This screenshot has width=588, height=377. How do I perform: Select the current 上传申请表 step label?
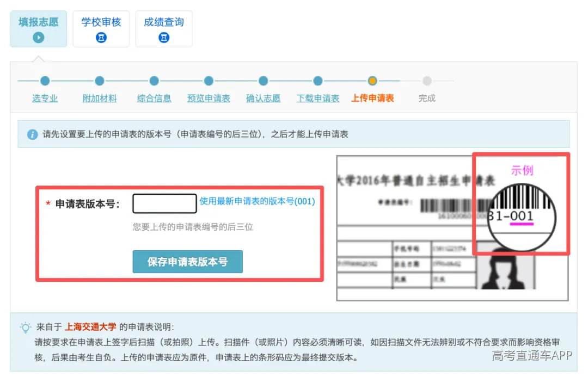(372, 98)
